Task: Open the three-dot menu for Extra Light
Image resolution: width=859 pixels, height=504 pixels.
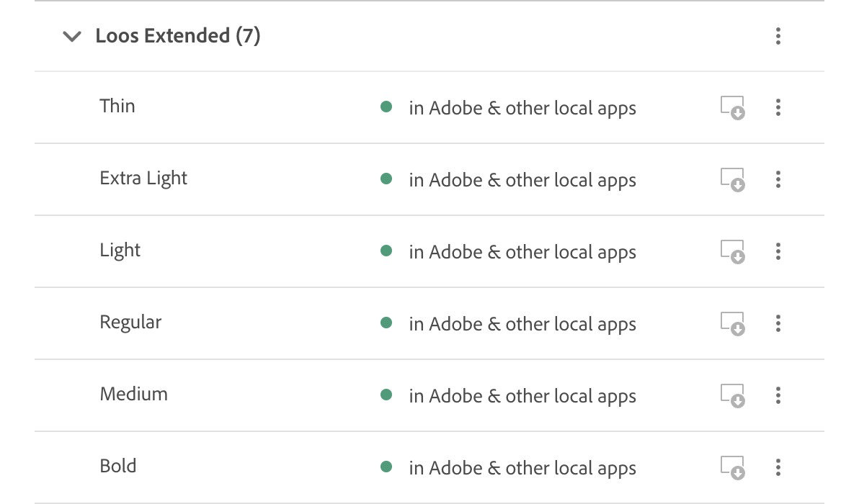Action: [778, 180]
